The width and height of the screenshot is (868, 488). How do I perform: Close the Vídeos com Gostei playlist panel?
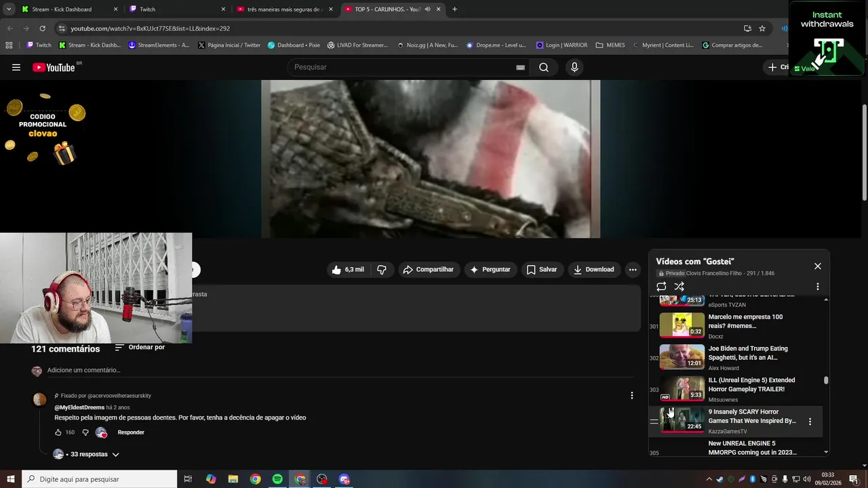pyautogui.click(x=817, y=266)
